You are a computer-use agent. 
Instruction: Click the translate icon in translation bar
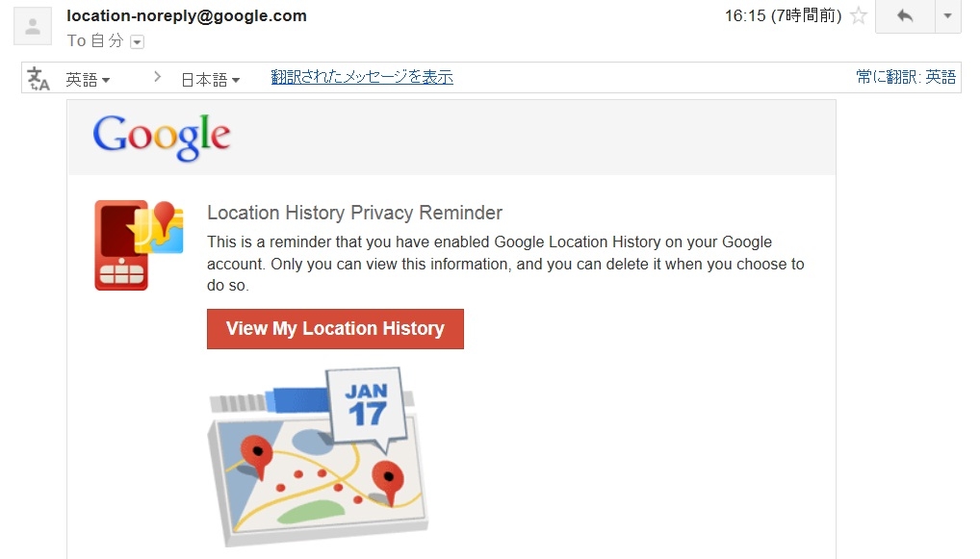pyautogui.click(x=39, y=78)
